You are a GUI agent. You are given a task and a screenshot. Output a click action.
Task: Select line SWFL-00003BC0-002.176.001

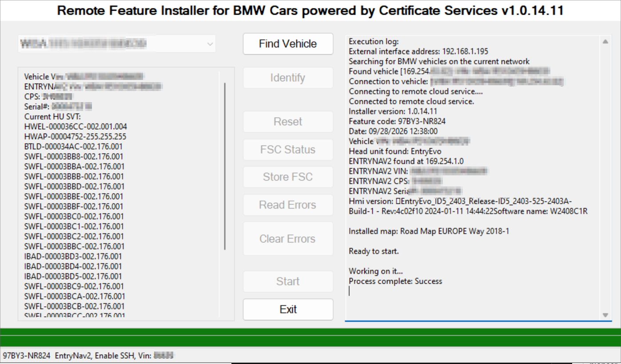[74, 216]
